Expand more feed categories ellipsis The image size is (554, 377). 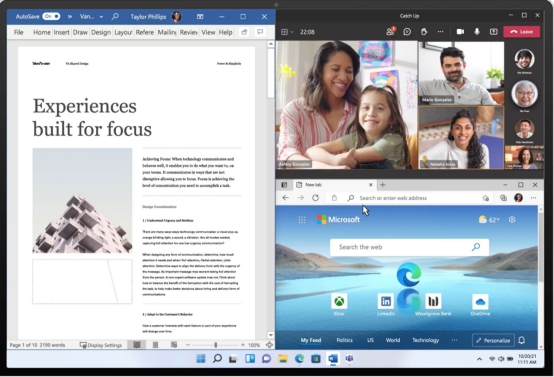[454, 340]
